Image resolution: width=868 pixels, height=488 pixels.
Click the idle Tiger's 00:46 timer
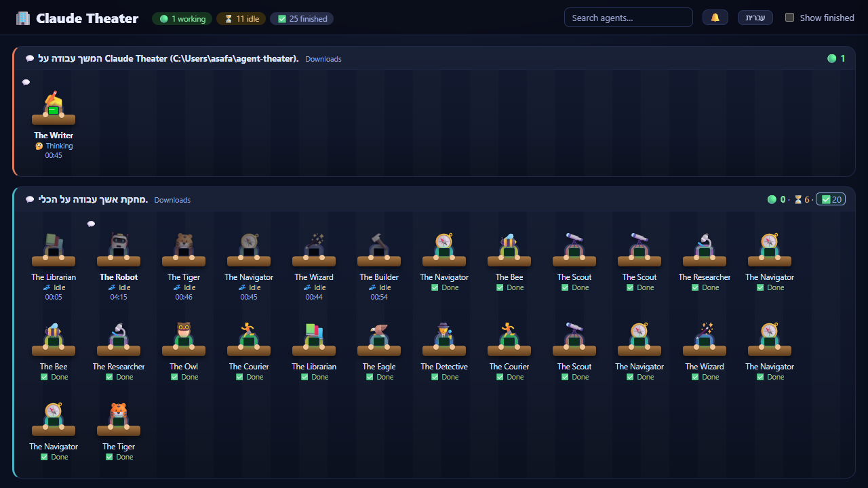pyautogui.click(x=184, y=297)
